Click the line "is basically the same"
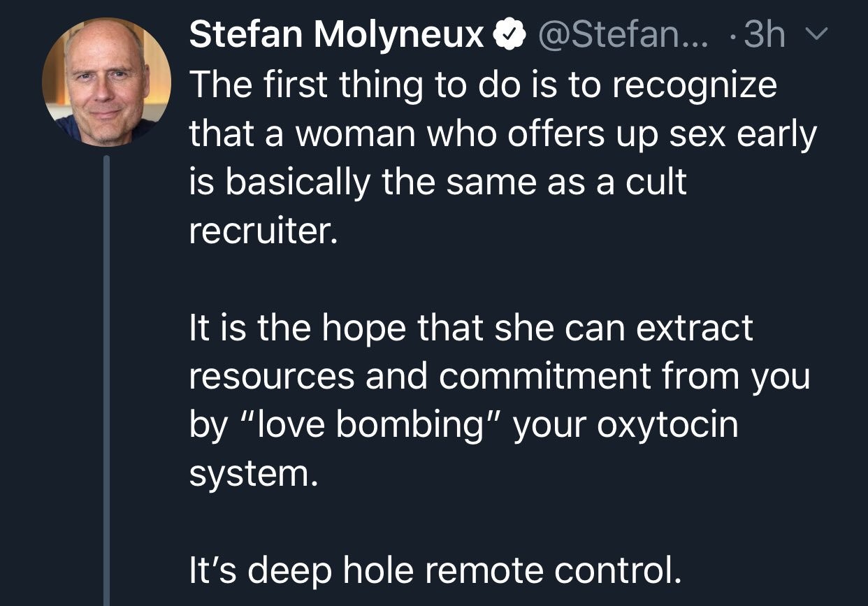The height and width of the screenshot is (606, 868). 438,183
